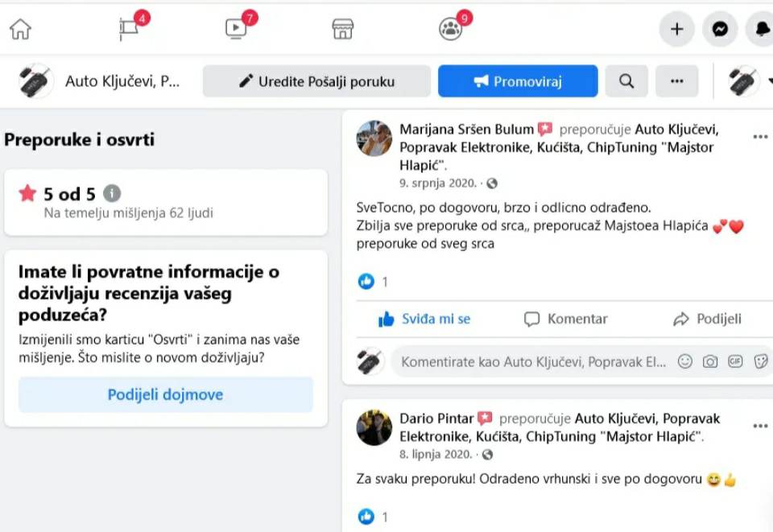Image resolution: width=773 pixels, height=532 pixels.
Task: Click sticker icon in comment box
Action: (x=761, y=361)
